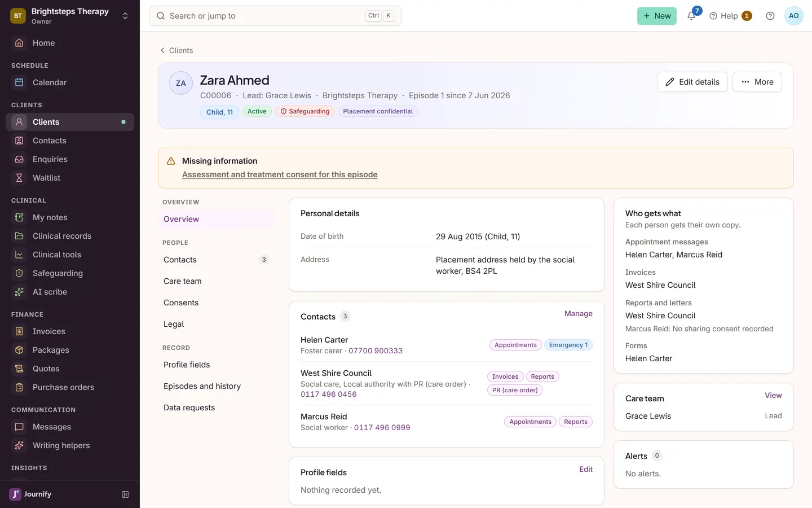Click the New button
This screenshot has width=812, height=508.
pos(656,16)
